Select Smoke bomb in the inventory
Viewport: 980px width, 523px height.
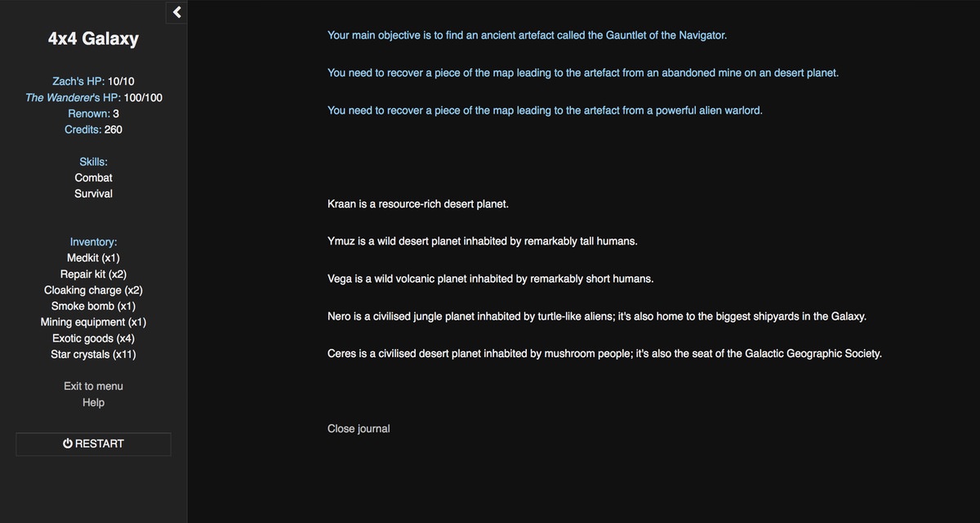(x=93, y=306)
